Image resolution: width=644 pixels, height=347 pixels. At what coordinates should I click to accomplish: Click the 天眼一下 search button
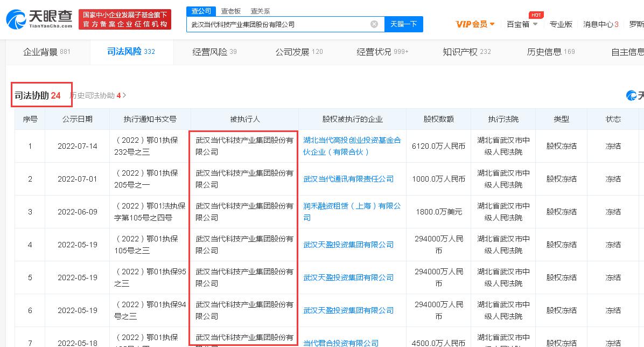[403, 24]
